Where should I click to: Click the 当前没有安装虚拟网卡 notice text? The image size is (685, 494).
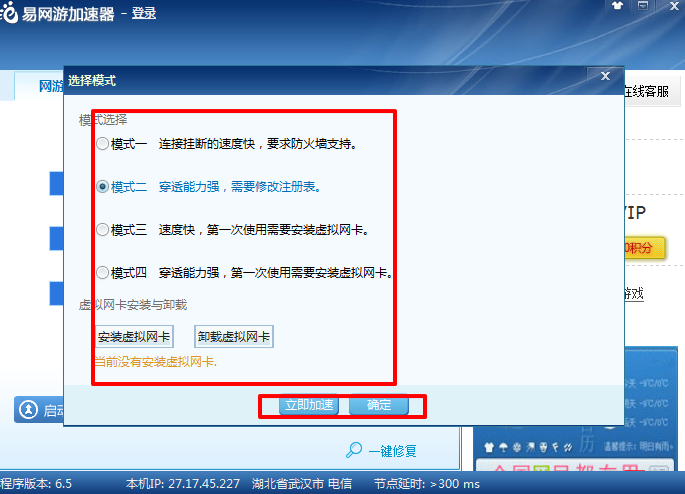[156, 362]
